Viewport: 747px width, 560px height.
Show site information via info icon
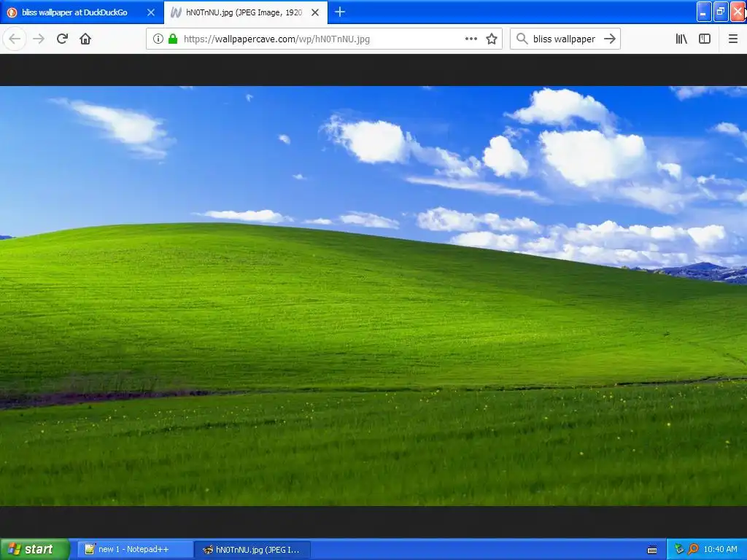[158, 39]
